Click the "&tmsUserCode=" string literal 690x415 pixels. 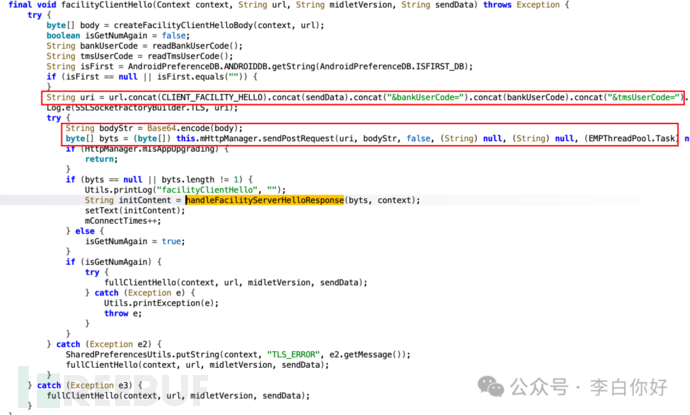tap(643, 97)
